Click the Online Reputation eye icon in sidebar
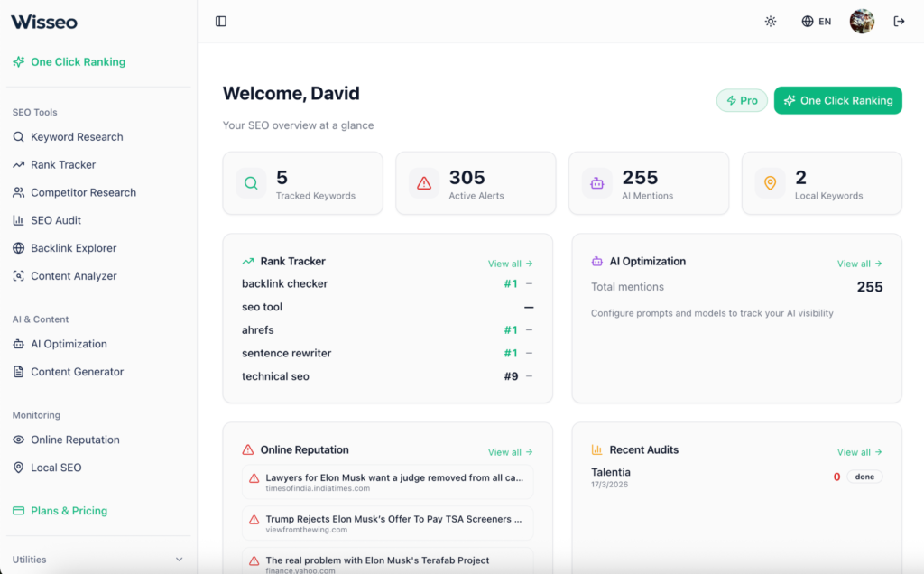This screenshot has width=924, height=574. [19, 440]
